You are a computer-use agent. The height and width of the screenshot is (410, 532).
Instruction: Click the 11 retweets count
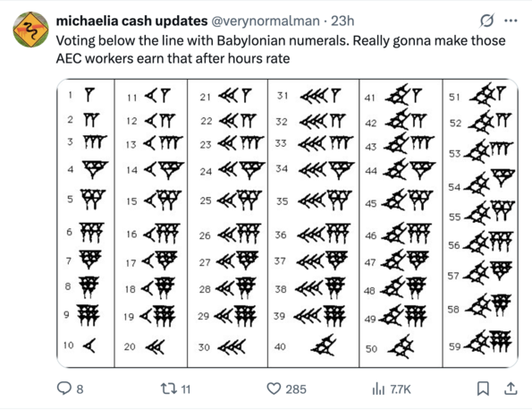click(186, 389)
